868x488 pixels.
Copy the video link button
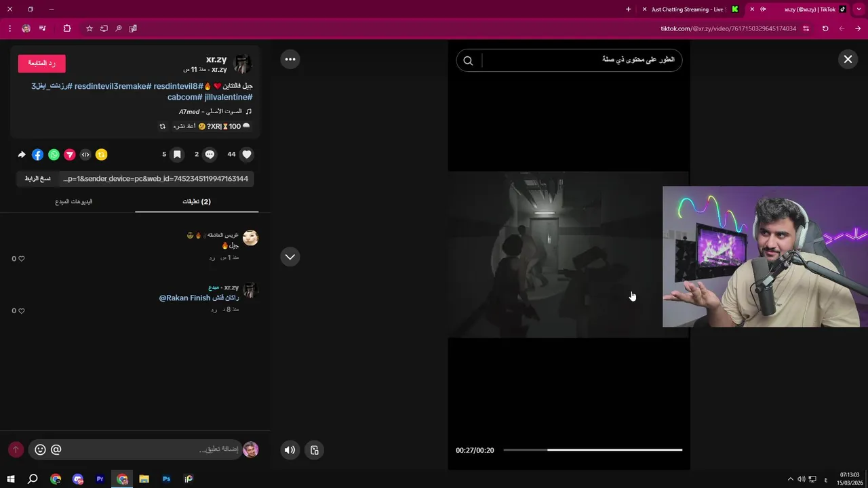point(37,179)
